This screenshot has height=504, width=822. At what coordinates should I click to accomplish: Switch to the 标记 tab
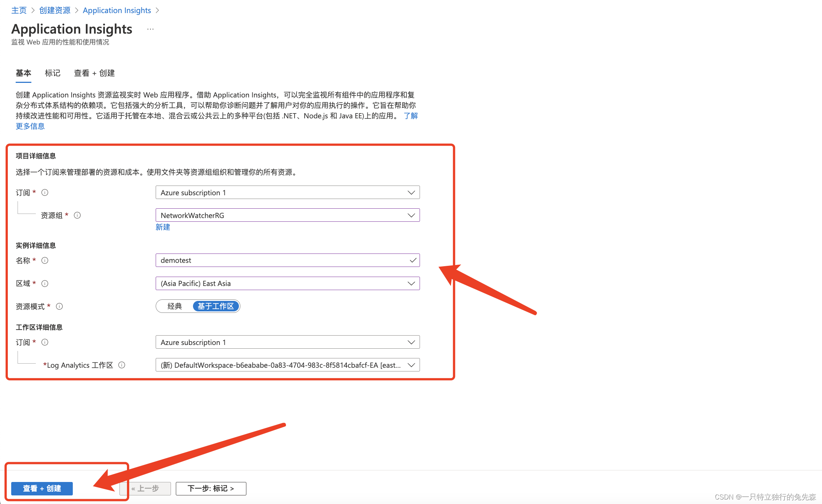(x=52, y=73)
